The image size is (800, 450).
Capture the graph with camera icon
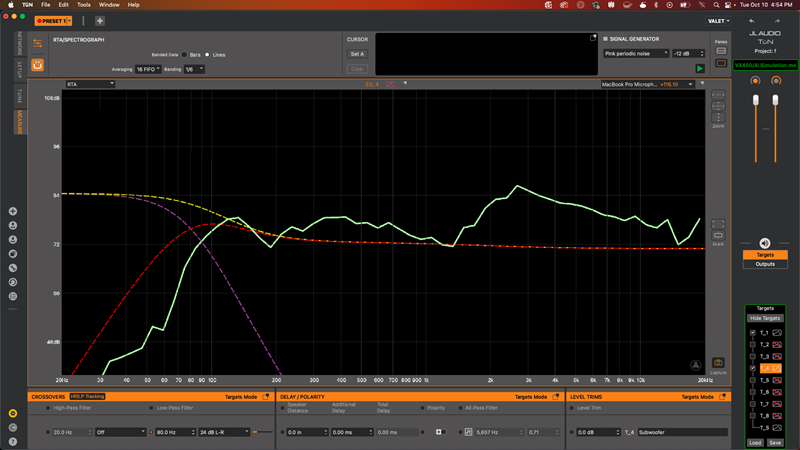tap(718, 363)
